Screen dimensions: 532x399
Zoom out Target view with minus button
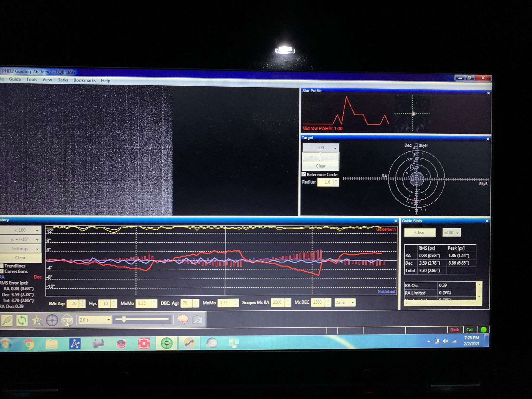tap(330, 157)
